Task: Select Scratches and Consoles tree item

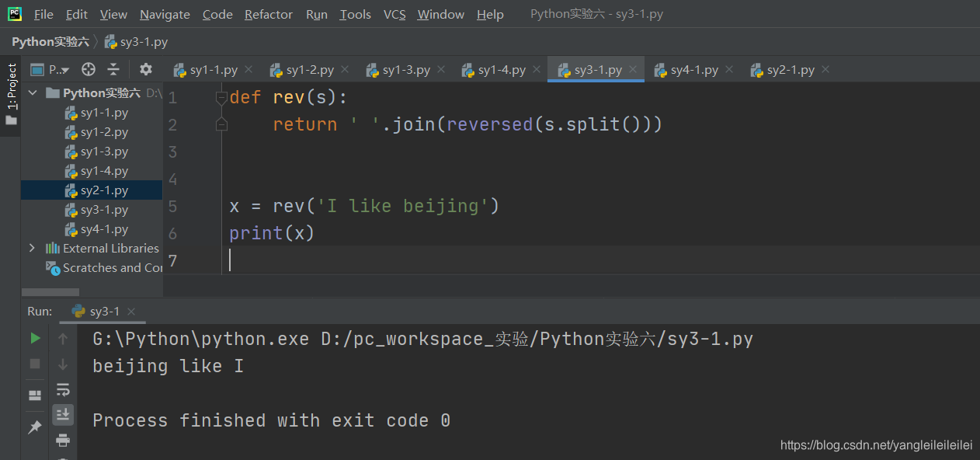Action: [104, 267]
